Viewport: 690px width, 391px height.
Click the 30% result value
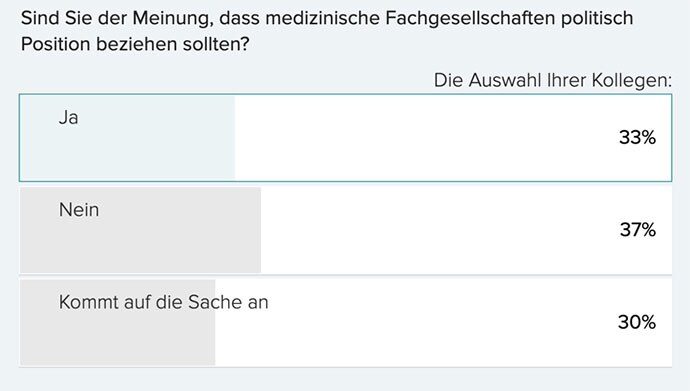click(x=637, y=322)
